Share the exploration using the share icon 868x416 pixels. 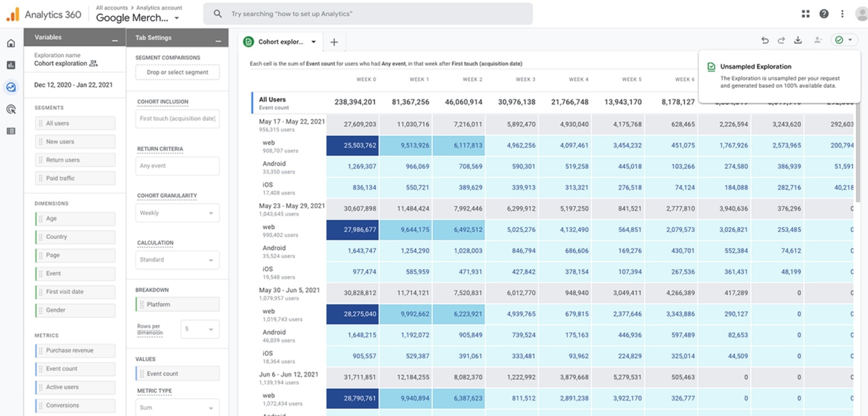pos(817,40)
